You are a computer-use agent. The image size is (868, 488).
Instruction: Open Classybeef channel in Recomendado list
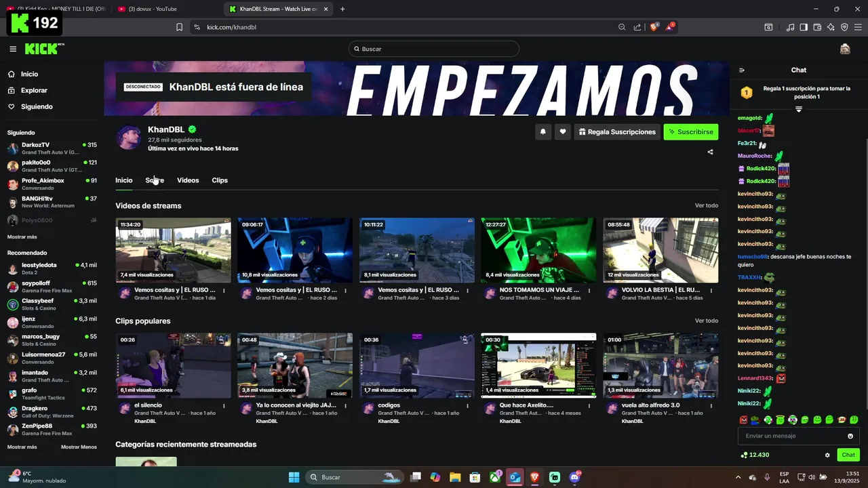(52, 304)
